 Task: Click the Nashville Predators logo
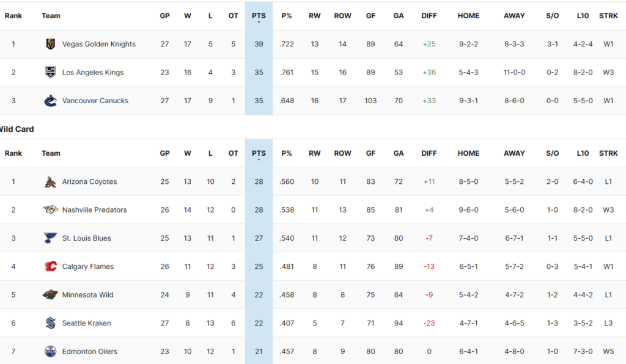click(50, 209)
